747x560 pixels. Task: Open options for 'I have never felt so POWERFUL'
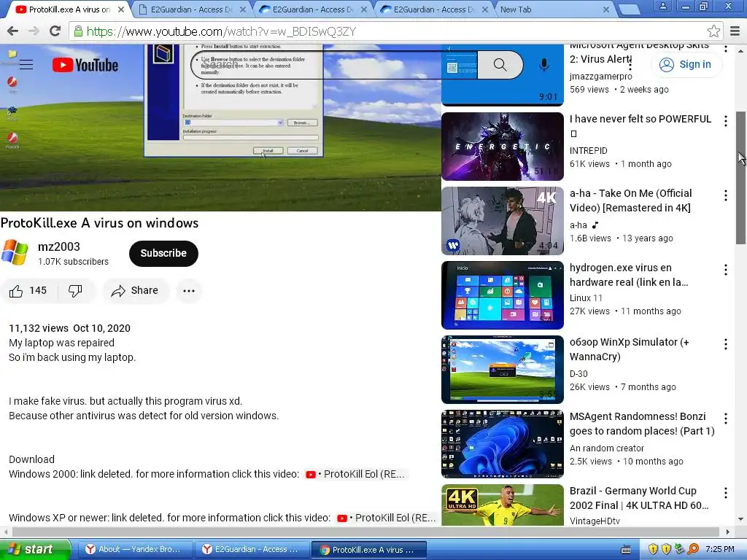[726, 121]
